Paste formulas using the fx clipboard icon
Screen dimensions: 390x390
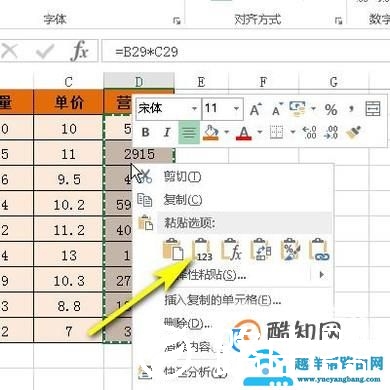click(x=232, y=249)
